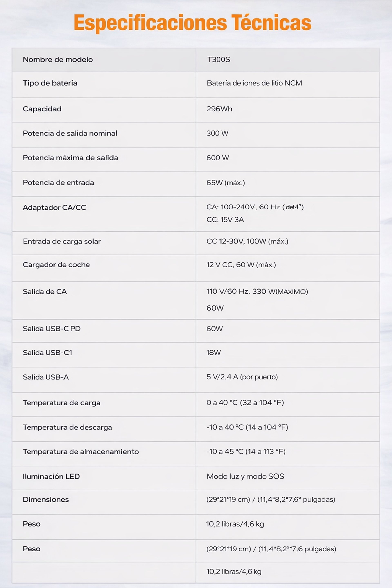Select the Modo luz y modo SOS text

click(x=245, y=476)
